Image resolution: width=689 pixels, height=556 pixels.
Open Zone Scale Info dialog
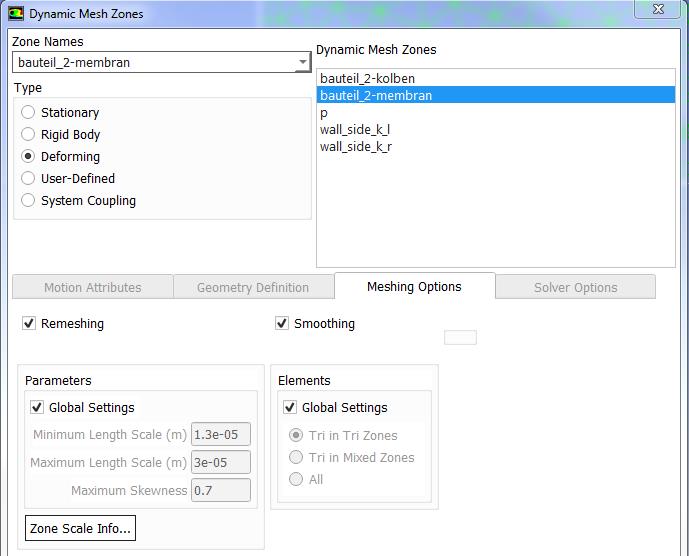[80, 528]
